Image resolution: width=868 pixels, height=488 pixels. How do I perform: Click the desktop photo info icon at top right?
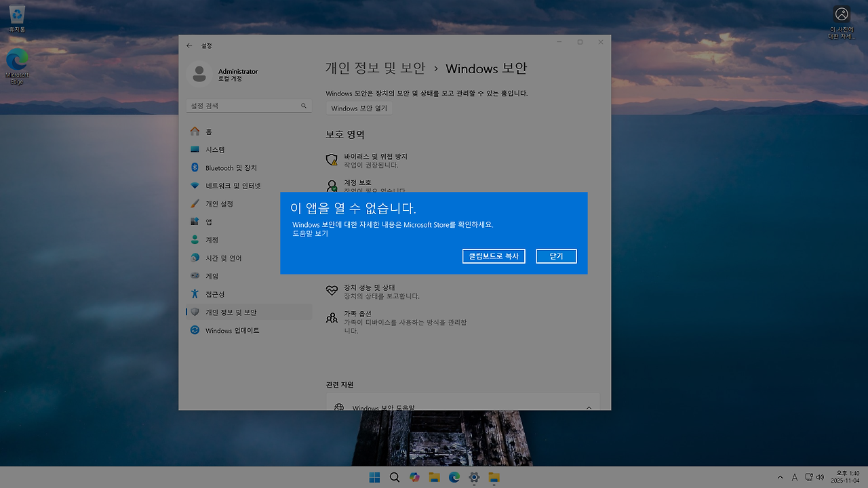tap(842, 22)
